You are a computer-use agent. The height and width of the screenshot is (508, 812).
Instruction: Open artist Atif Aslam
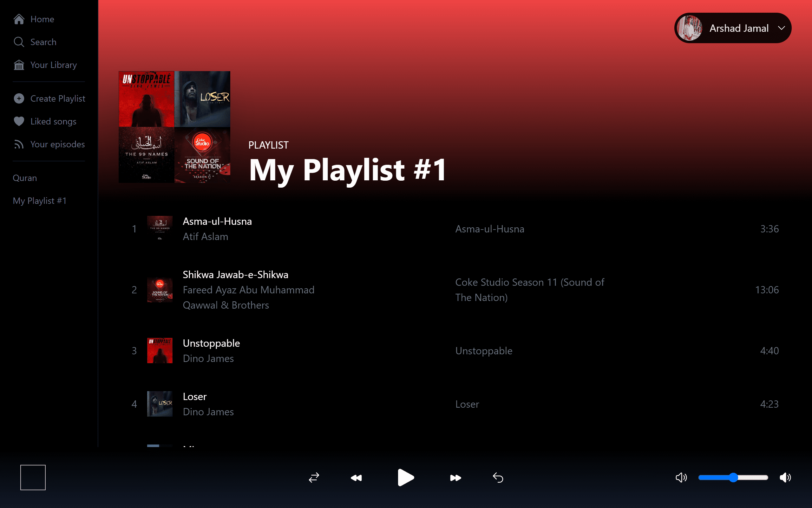click(x=205, y=237)
